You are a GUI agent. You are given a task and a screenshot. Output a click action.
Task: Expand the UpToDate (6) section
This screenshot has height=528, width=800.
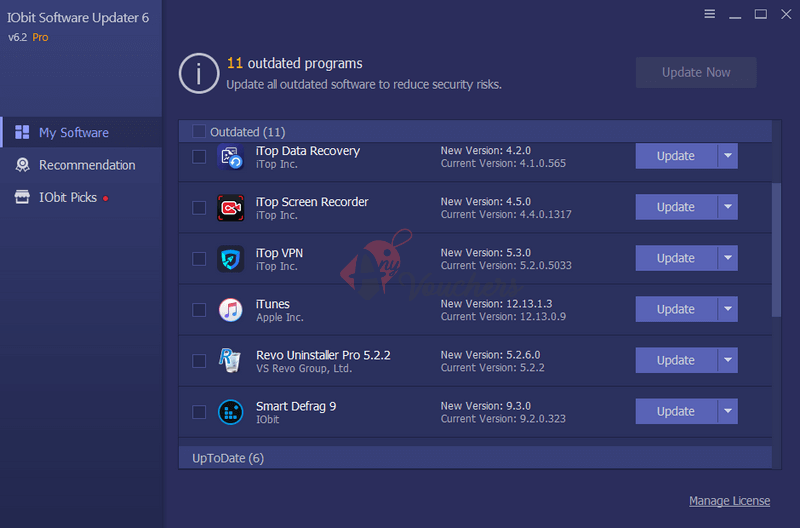[475, 458]
